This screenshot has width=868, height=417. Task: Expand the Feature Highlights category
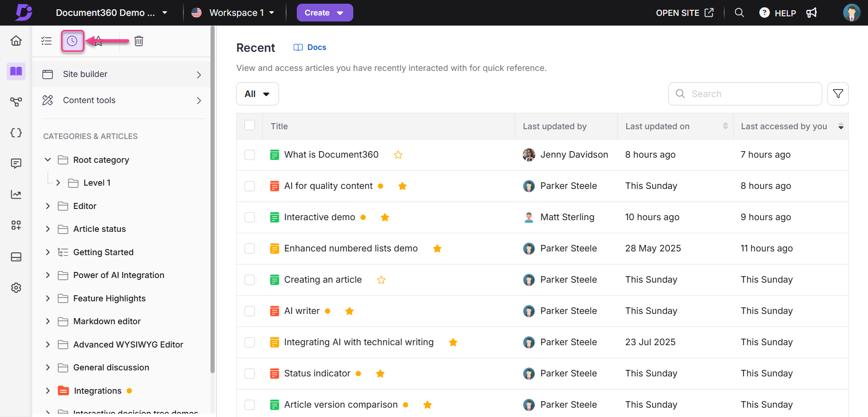tap(48, 299)
